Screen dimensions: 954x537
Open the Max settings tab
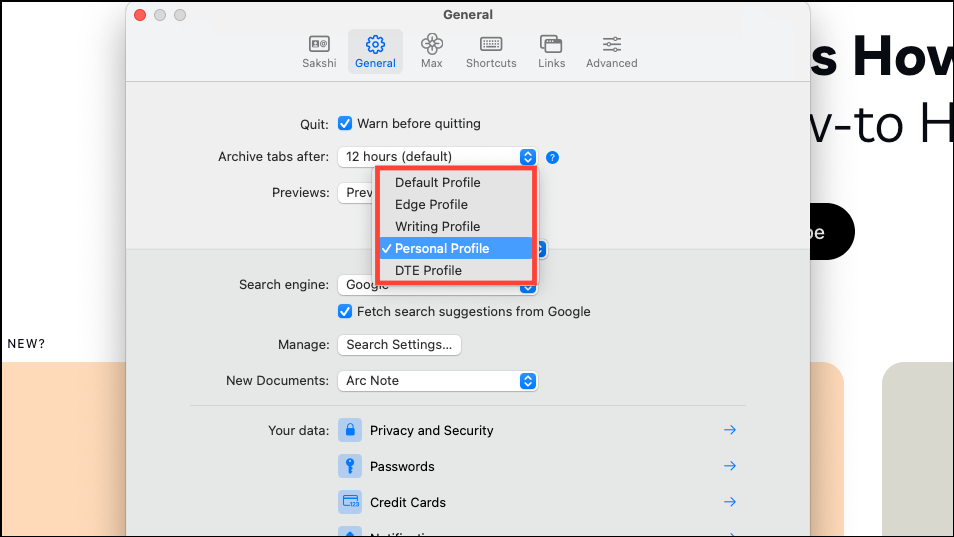click(x=431, y=52)
